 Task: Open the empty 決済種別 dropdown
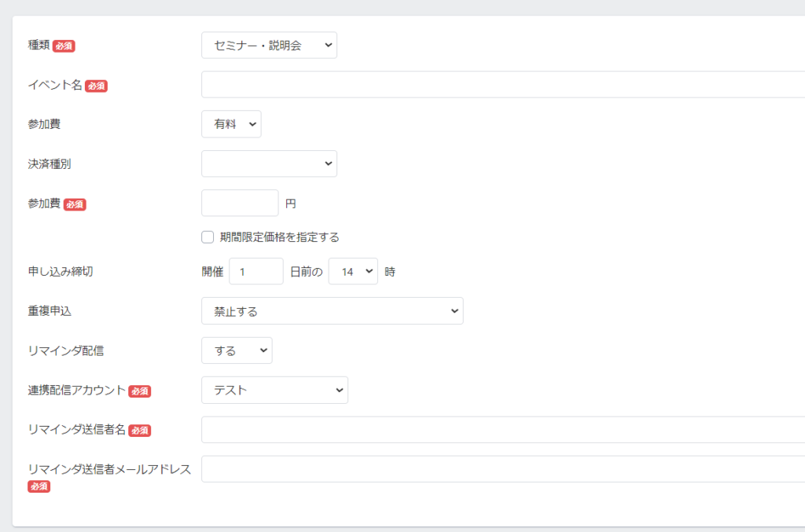tap(269, 163)
